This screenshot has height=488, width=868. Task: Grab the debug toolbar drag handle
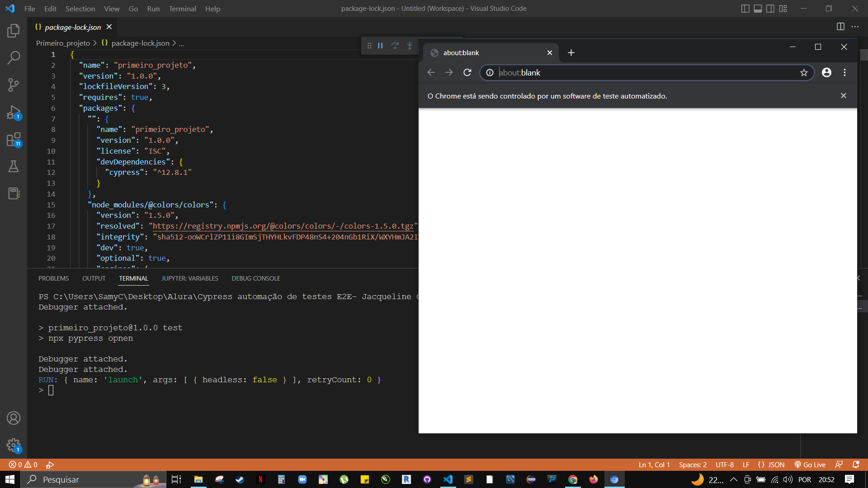coord(369,46)
